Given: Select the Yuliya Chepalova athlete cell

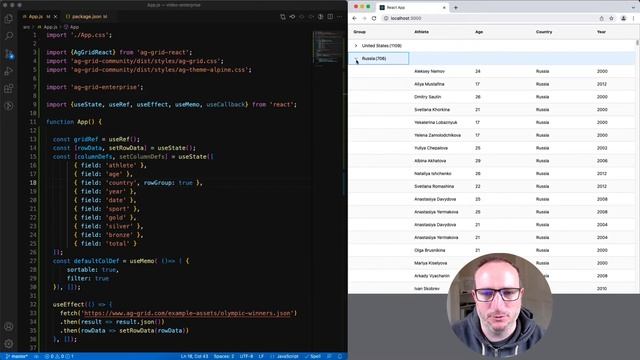Looking at the screenshot, I should 431,148.
